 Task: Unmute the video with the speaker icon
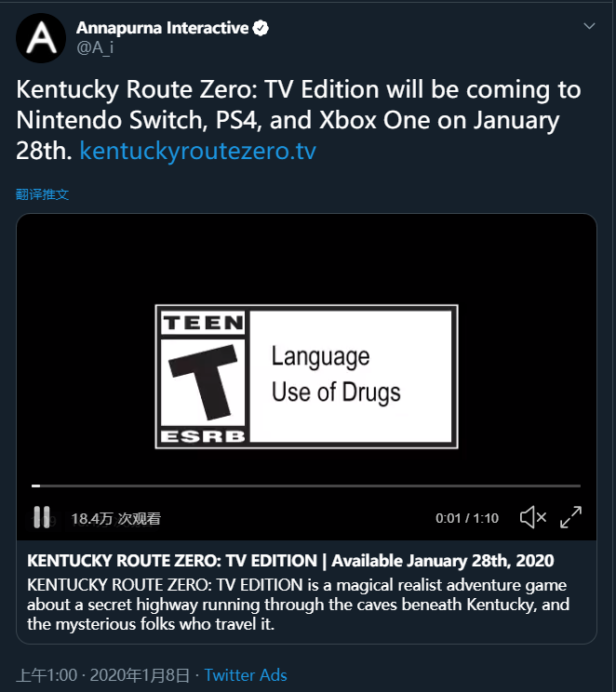(x=533, y=517)
